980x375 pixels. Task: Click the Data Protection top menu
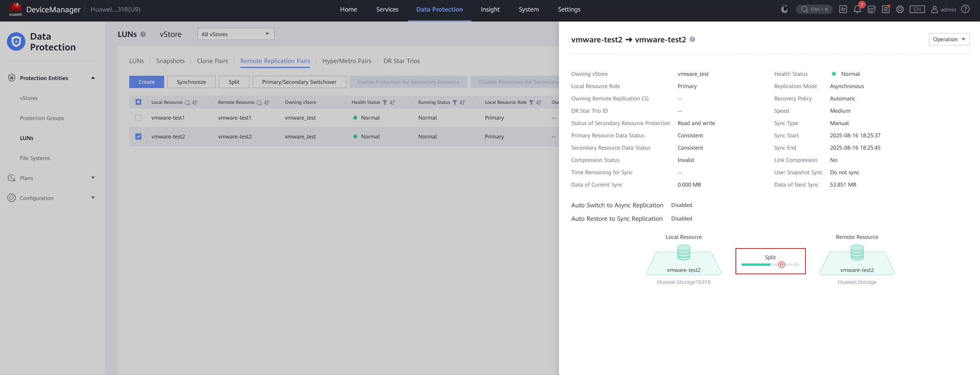pos(439,9)
